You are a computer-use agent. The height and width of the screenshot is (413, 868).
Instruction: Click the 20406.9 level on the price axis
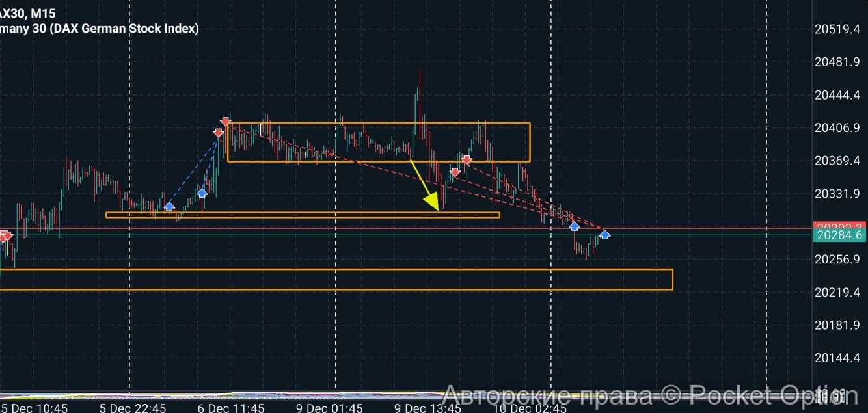coord(837,128)
